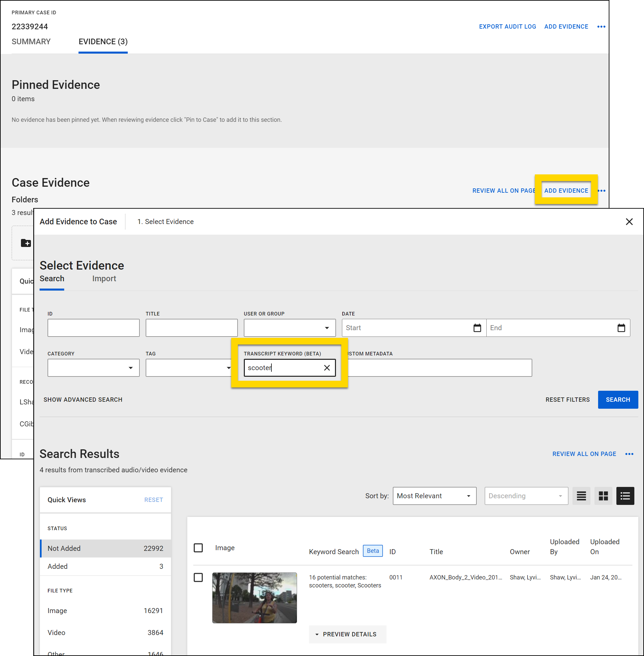Open the top header more options menu

coord(601,27)
